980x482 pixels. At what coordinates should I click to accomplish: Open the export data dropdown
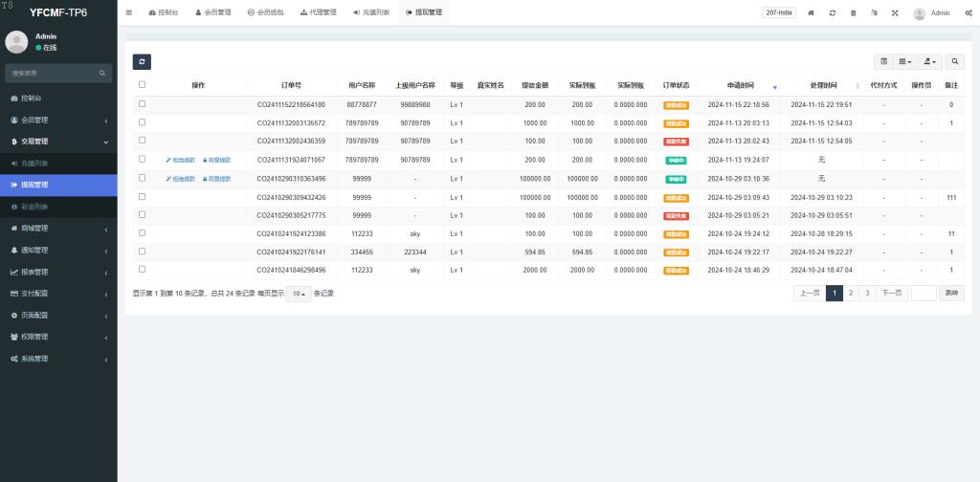pyautogui.click(x=928, y=61)
